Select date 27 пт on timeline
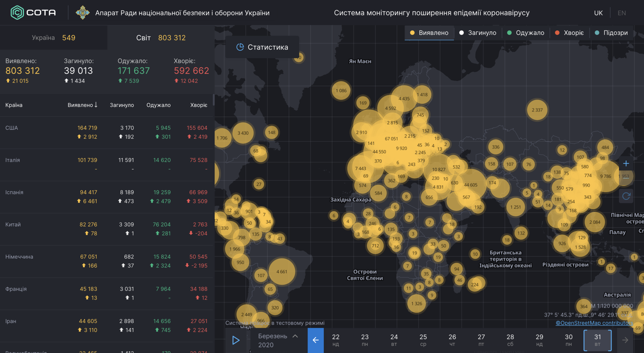644x353 pixels. point(481,340)
